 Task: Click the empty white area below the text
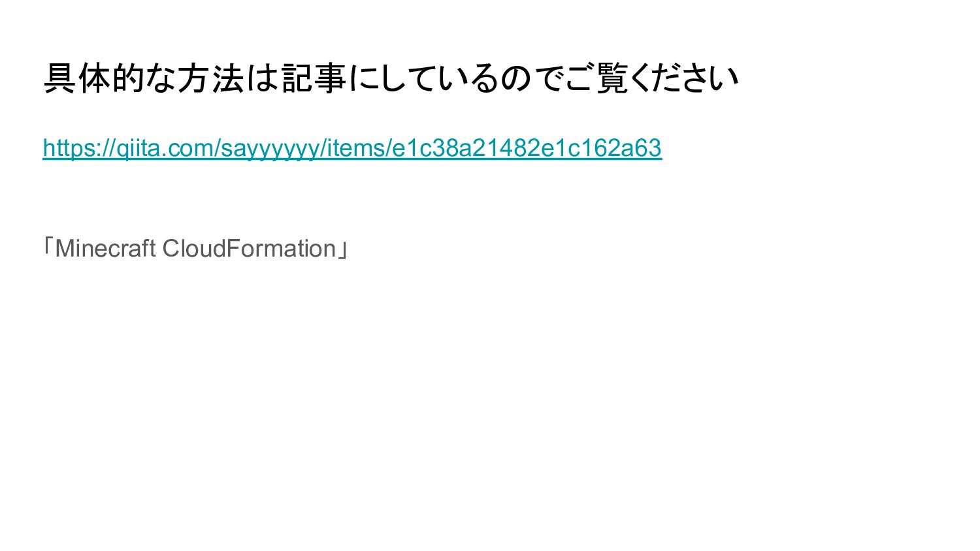point(490,405)
